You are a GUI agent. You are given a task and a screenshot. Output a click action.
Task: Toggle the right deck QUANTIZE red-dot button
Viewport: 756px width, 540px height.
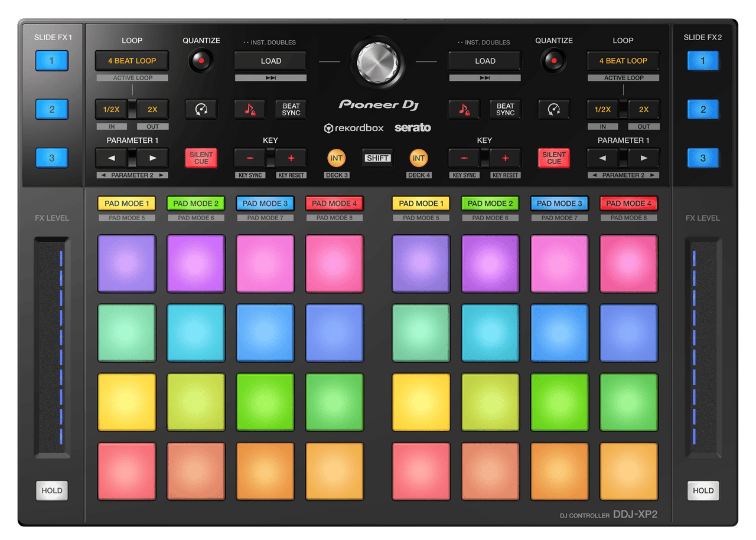tap(553, 61)
